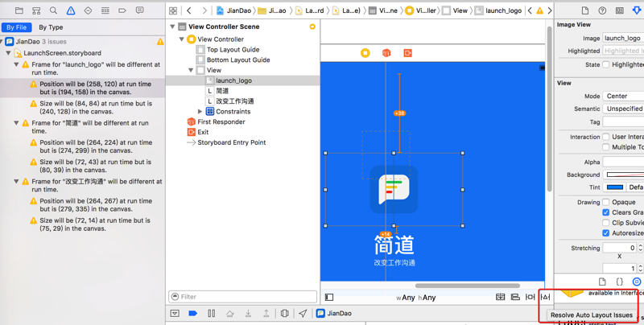Open the Pin constraints icon

tap(530, 297)
